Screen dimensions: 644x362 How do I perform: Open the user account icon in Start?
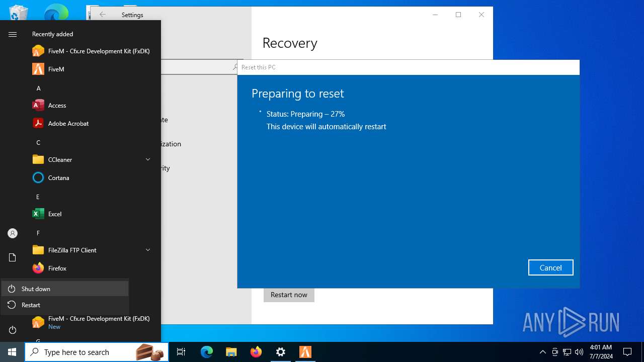(13, 233)
